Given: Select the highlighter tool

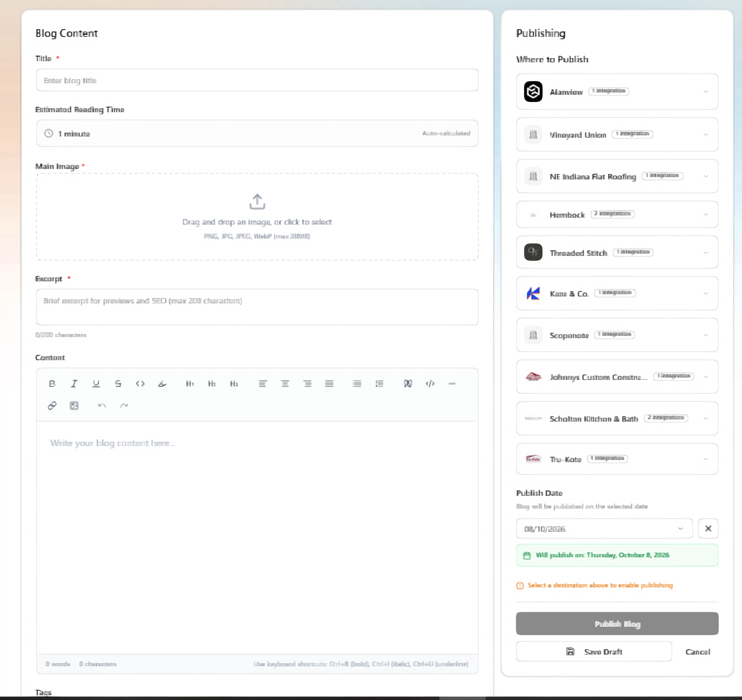Looking at the screenshot, I should pos(162,384).
